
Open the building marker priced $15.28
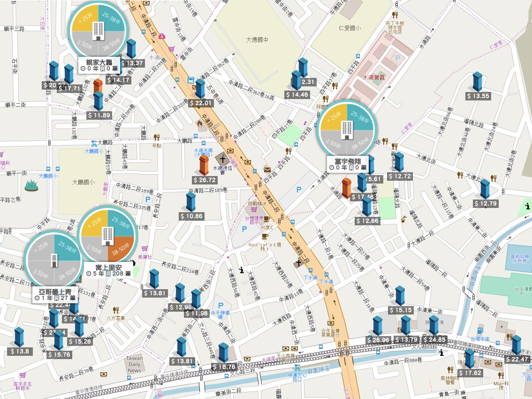pos(79,327)
